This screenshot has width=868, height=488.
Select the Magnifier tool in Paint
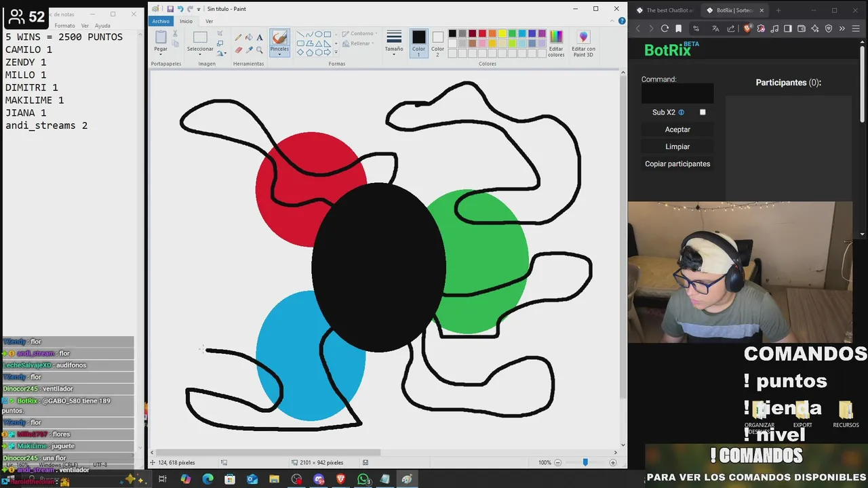coord(260,49)
